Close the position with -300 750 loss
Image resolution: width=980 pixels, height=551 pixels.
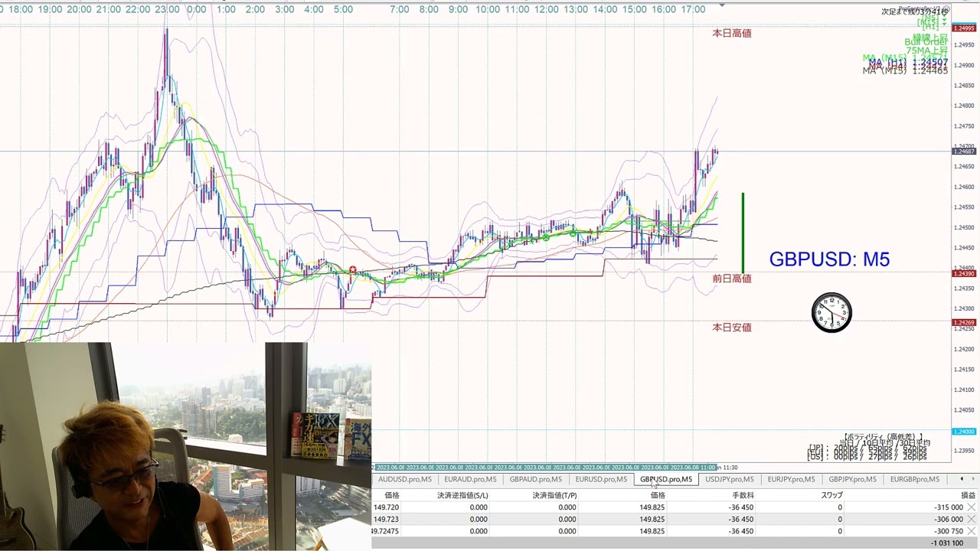pos(972,531)
